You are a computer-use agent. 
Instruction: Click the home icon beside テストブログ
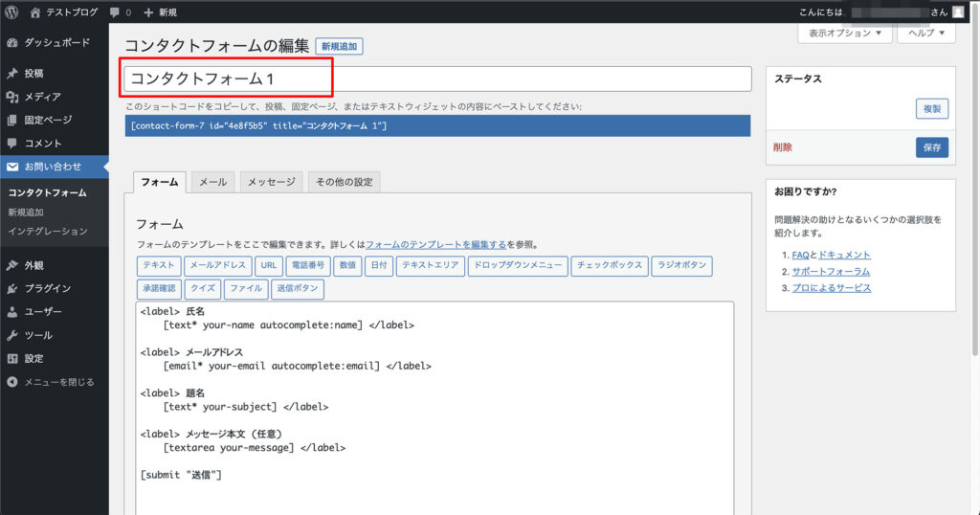pos(35,12)
